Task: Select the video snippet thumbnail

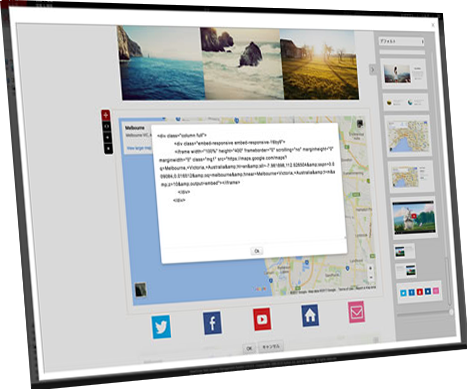Action: click(414, 218)
